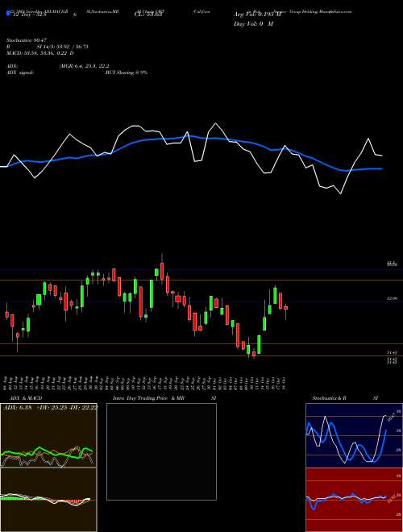Viewport: 403px width, 532px height.
Task: Open the MACD histogram chart panel
Action: point(48,500)
